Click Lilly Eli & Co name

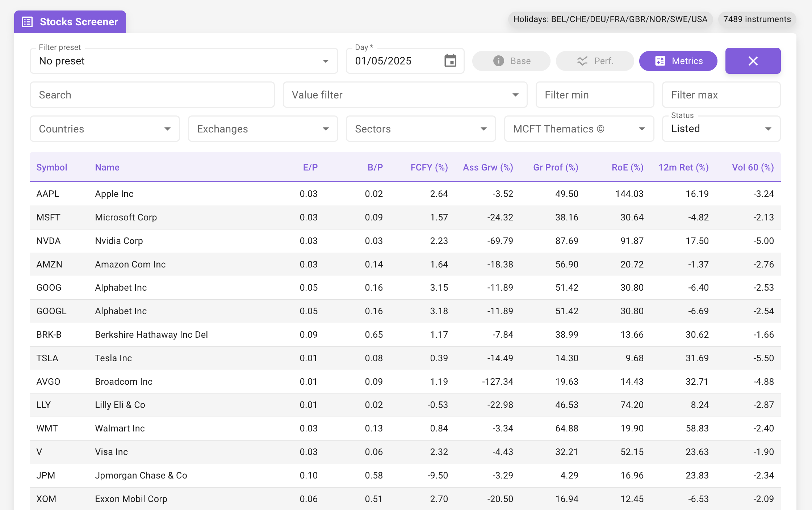tap(120, 405)
